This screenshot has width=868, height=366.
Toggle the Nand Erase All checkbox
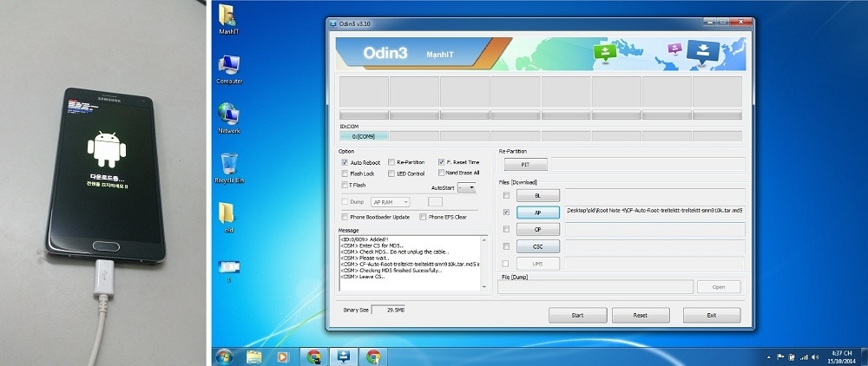[442, 173]
